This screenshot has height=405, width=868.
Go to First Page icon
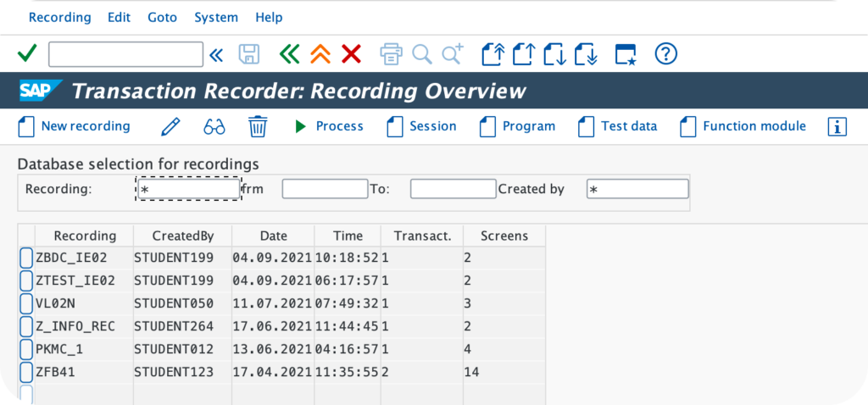(x=494, y=54)
